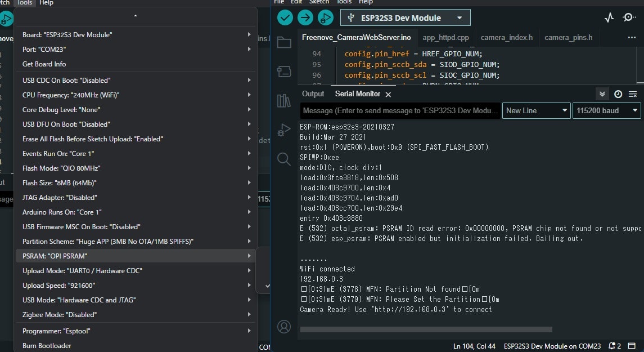Open the New Line line-ending dropdown
Screen dimensions: 644x352
535,110
